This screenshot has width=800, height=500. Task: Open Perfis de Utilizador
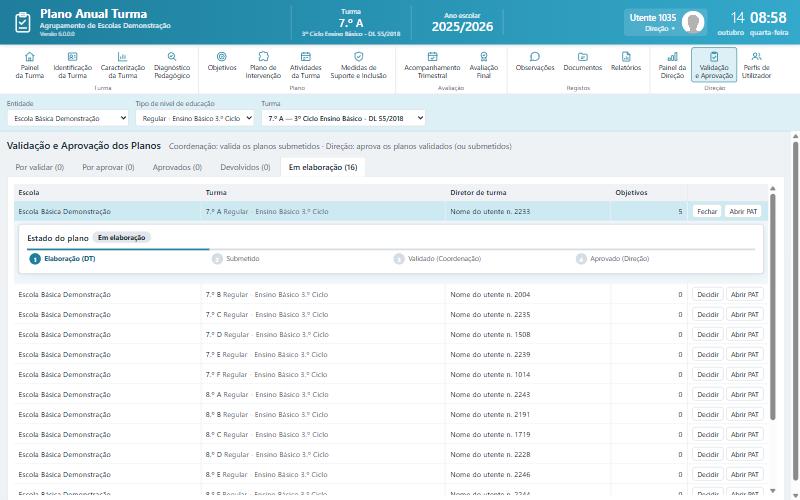pos(756,65)
